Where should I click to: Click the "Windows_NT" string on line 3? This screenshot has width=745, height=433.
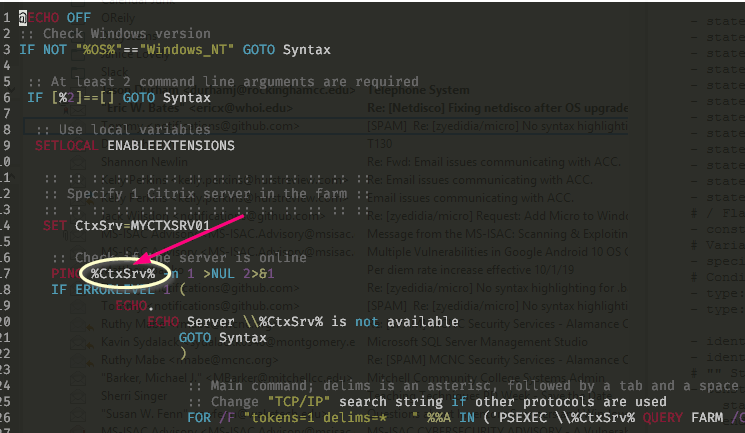[187, 50]
